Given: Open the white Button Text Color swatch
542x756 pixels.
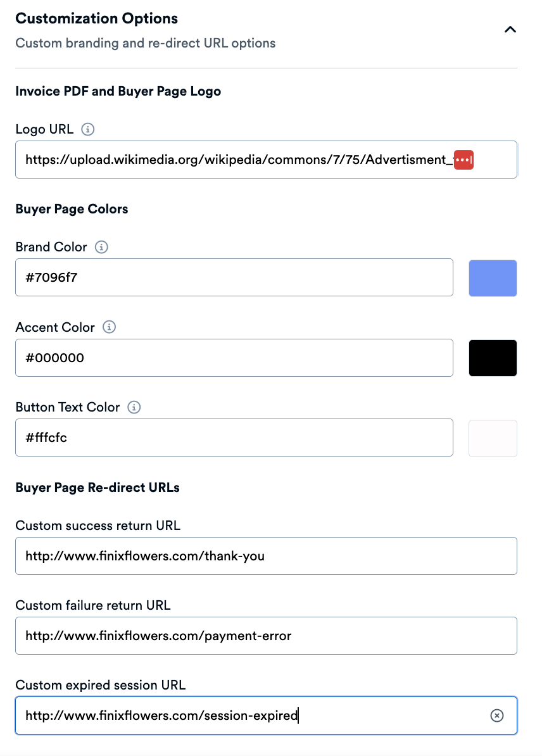Looking at the screenshot, I should coord(493,438).
